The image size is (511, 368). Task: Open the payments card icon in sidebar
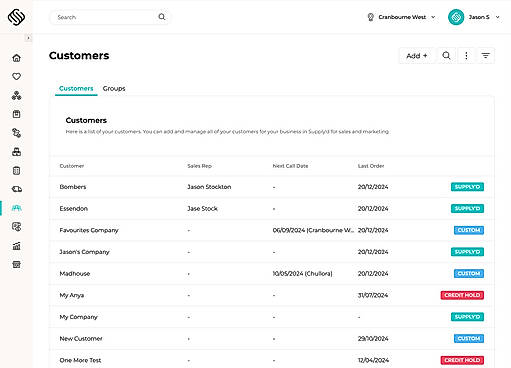pyautogui.click(x=16, y=227)
